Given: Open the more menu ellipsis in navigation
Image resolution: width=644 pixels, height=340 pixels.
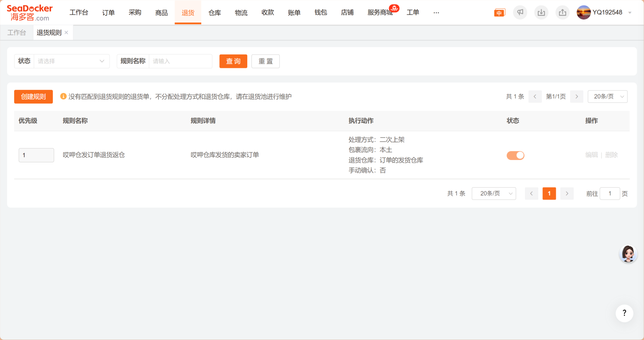Looking at the screenshot, I should click(436, 13).
